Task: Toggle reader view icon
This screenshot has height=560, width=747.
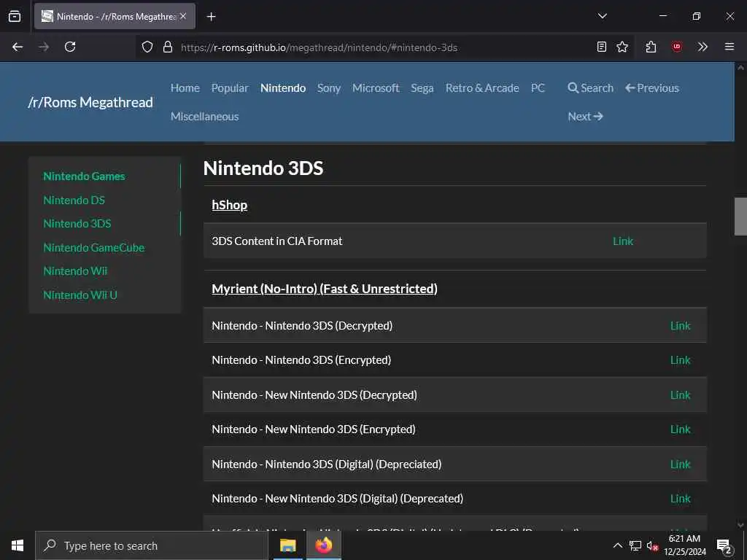Action: pyautogui.click(x=602, y=47)
